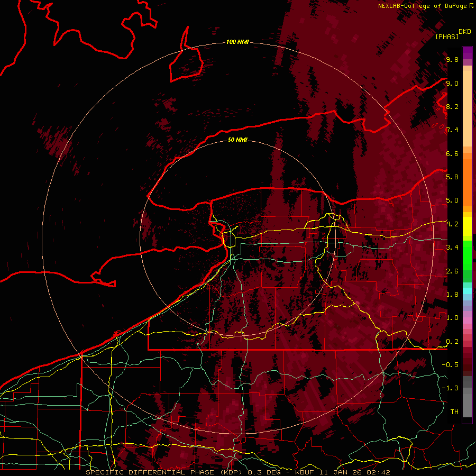Click the DKD label above the color scale
This screenshot has height=476, width=476.
(465, 32)
